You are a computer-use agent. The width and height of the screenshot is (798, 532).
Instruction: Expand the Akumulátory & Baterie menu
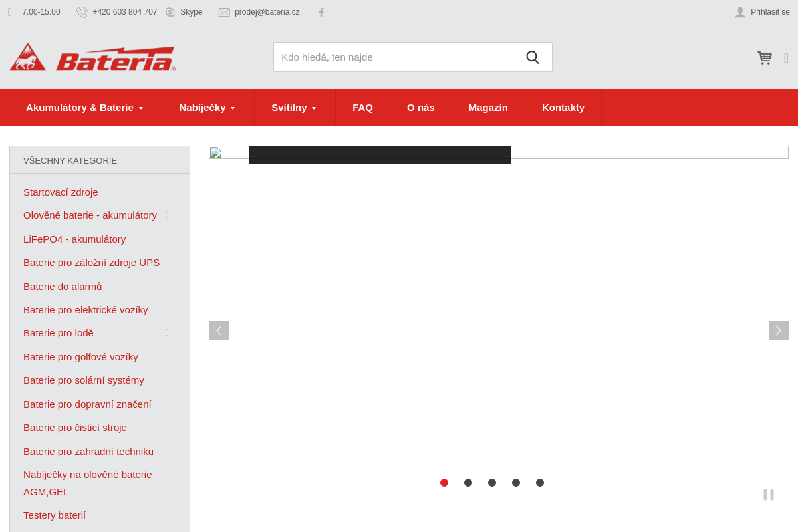click(x=84, y=108)
